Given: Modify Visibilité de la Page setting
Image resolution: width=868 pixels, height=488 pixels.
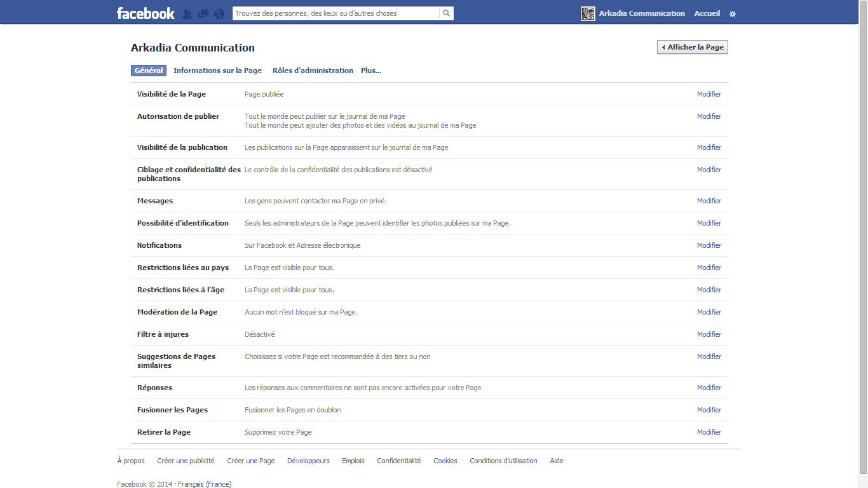Looking at the screenshot, I should click(709, 94).
